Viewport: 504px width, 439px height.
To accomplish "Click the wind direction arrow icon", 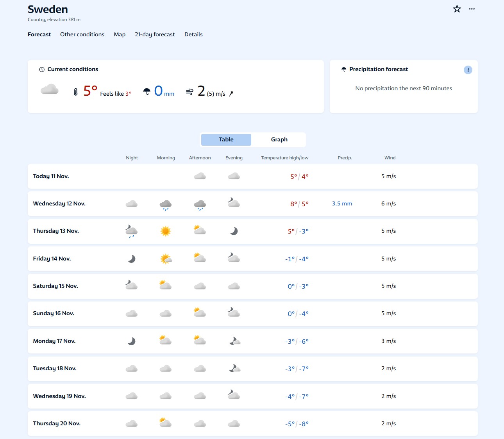I will pos(231,94).
